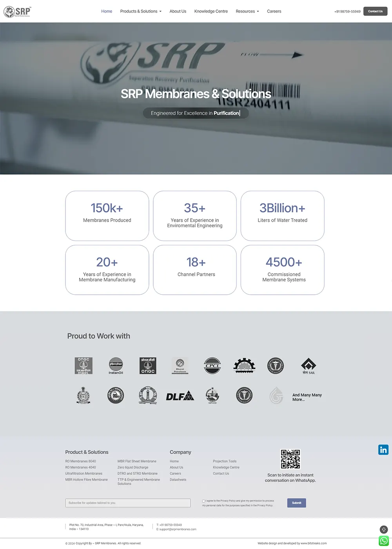
Task: Select the IndianOil logo
Action: pyautogui.click(x=116, y=365)
